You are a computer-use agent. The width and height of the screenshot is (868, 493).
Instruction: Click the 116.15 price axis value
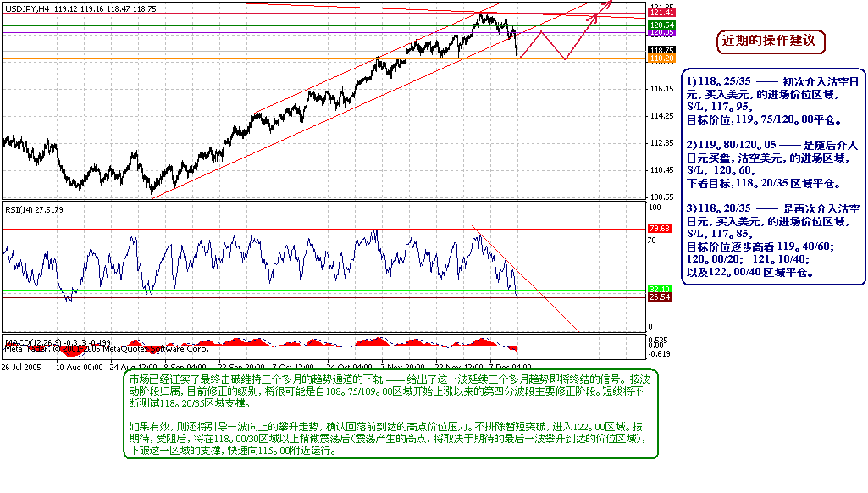(662, 89)
